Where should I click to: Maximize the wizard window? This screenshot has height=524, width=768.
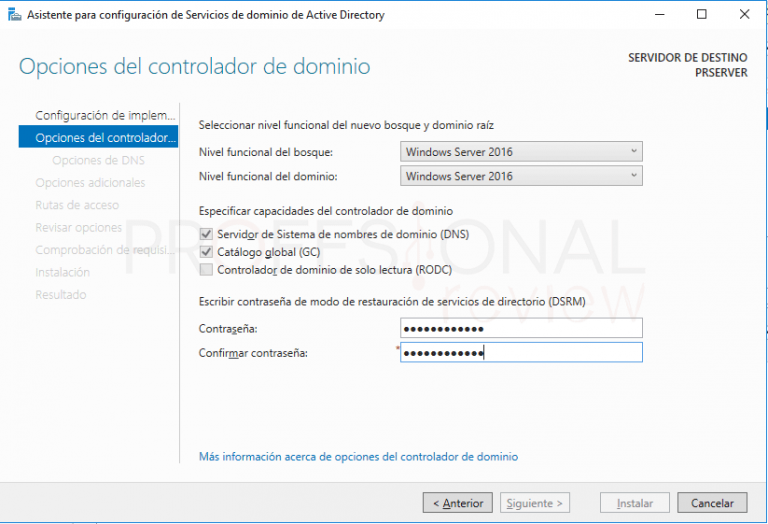701,15
